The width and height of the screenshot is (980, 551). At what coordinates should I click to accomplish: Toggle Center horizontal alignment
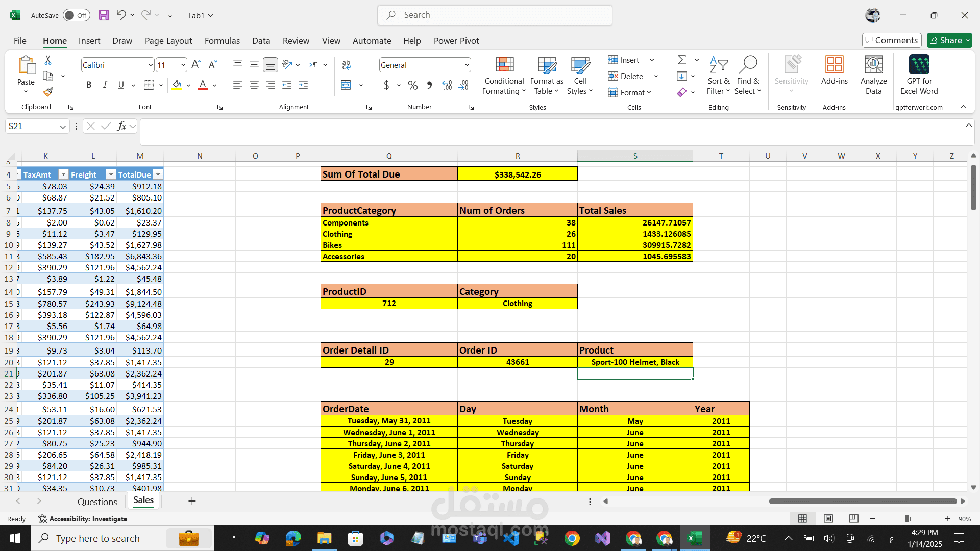(254, 85)
